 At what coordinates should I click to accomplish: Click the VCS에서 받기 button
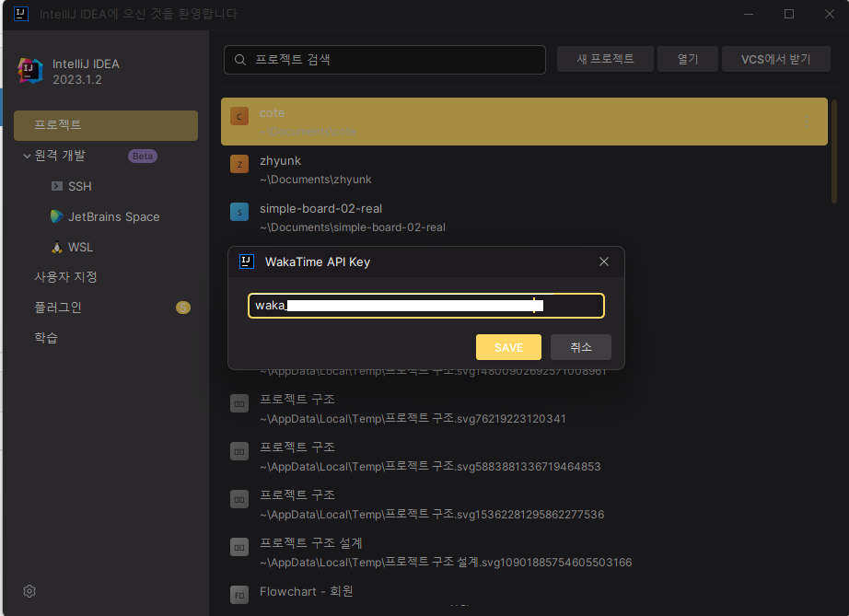(776, 59)
